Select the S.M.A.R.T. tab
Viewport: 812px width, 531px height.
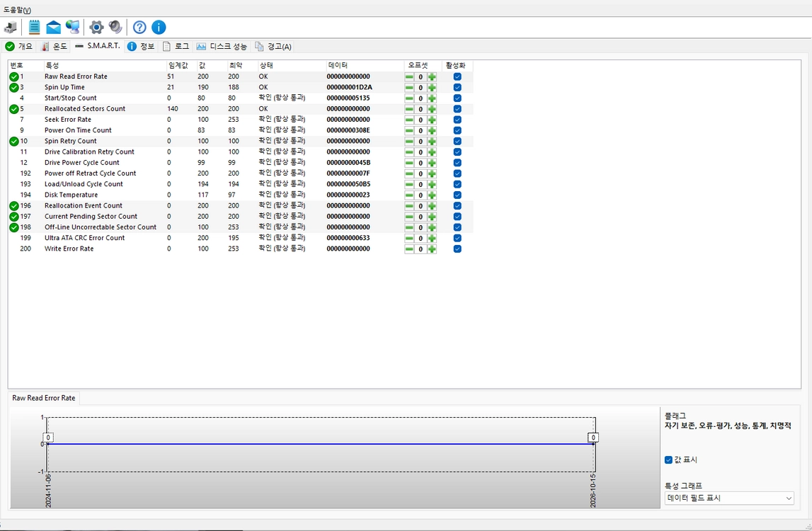click(98, 45)
